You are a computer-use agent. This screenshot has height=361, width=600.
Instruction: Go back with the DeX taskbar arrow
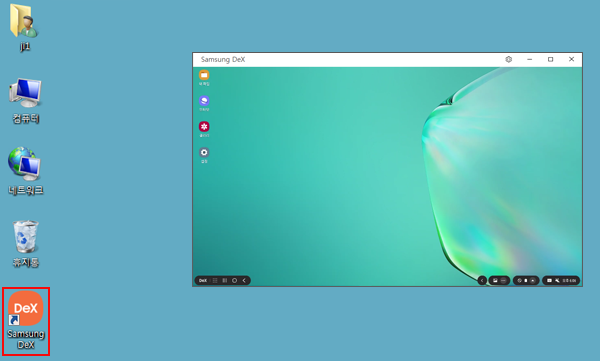coord(244,281)
